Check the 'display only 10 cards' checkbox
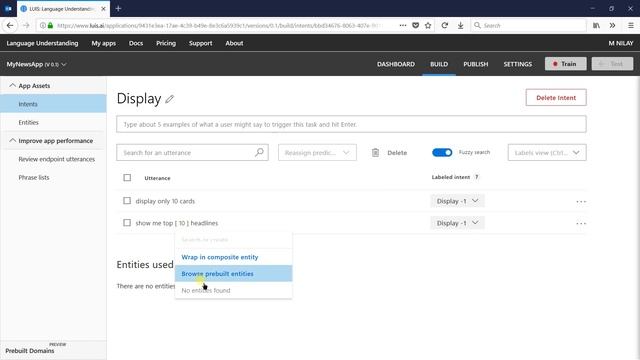 click(x=127, y=201)
